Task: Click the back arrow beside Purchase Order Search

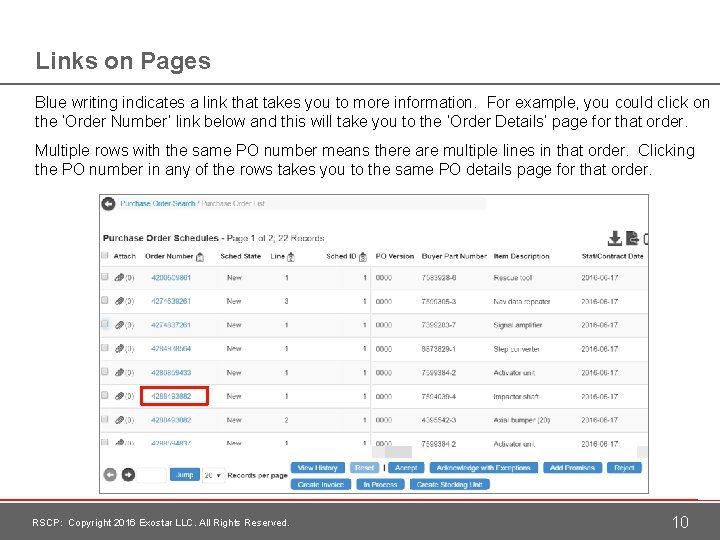Action: coord(108,203)
